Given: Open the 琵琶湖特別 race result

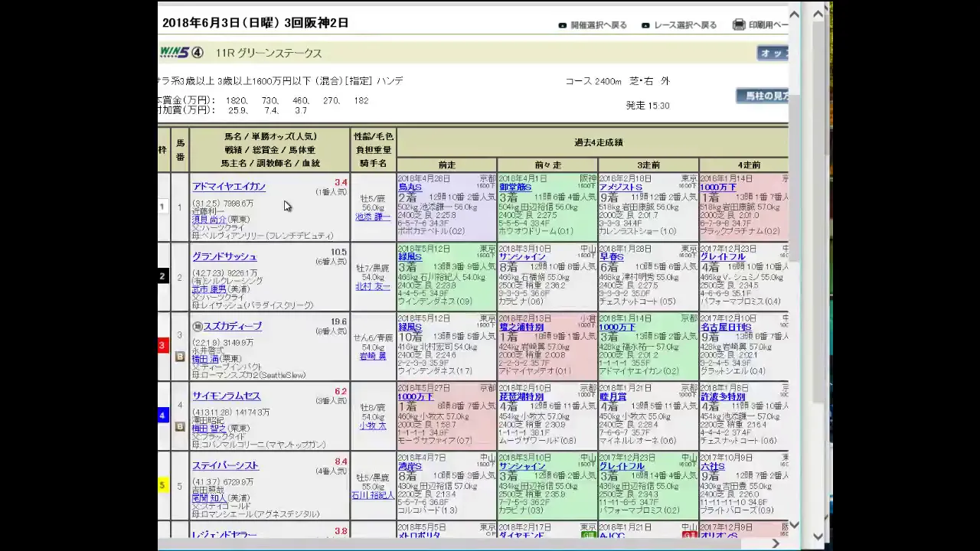Looking at the screenshot, I should point(521,396).
